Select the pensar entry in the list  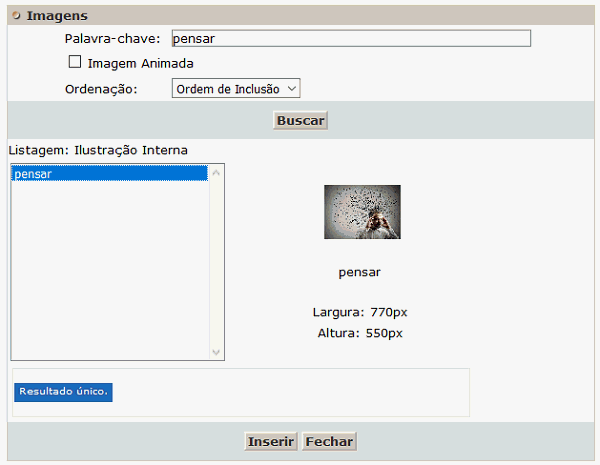108,174
